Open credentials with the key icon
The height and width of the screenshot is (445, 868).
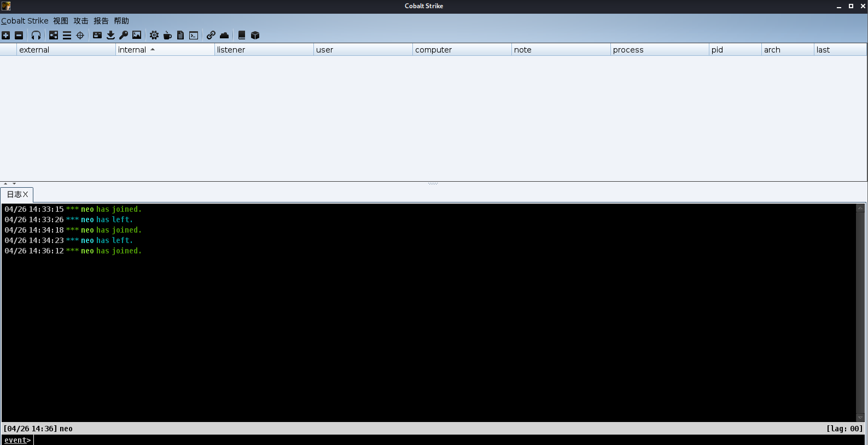click(x=124, y=35)
